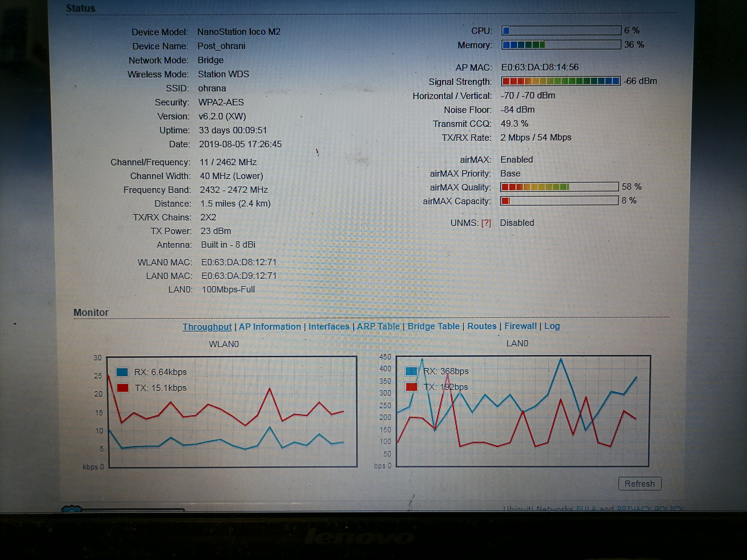Click channel width '40 MHz (Lower)'
Viewport: 747px width, 560px height.
coord(231,176)
